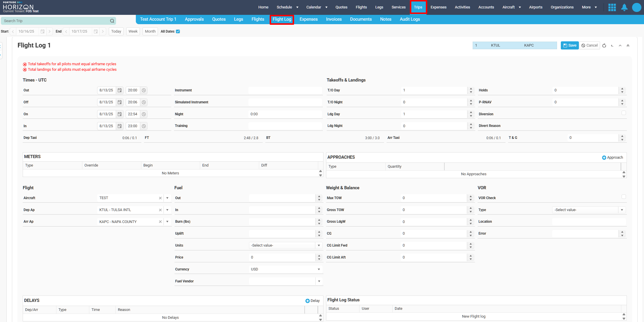This screenshot has width=644, height=322.
Task: Click the Today date button
Action: [116, 31]
